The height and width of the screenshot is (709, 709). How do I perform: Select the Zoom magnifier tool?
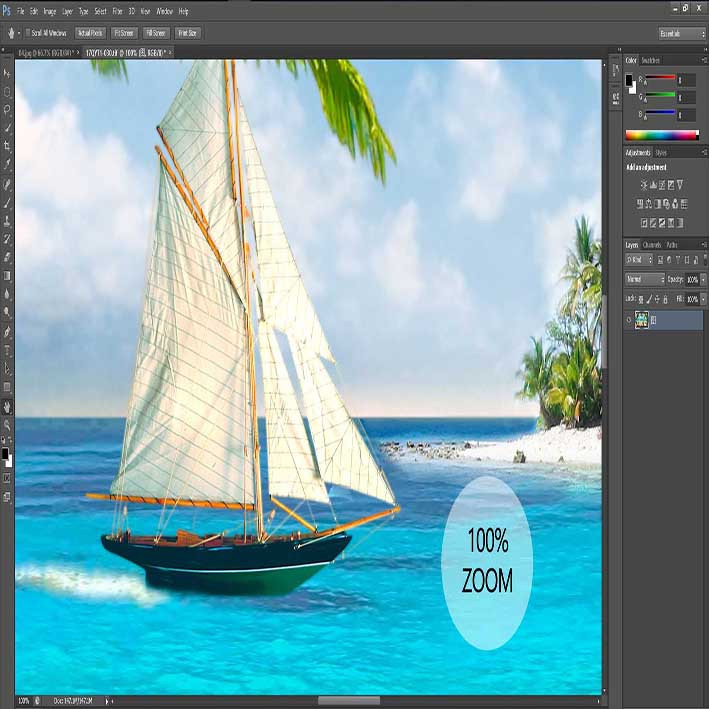click(7, 425)
